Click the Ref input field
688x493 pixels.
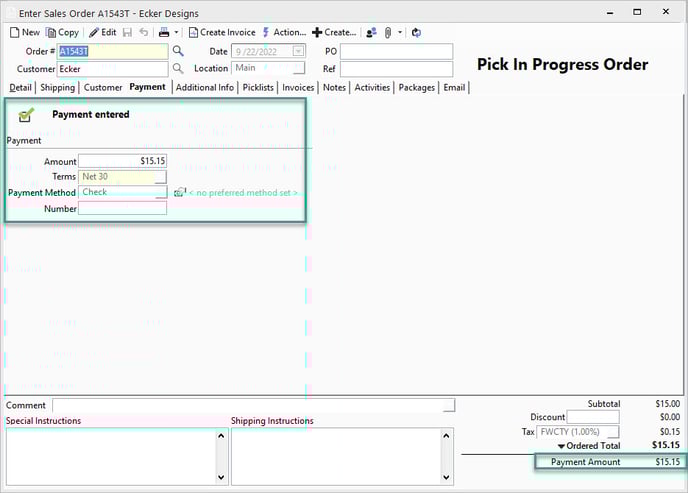396,69
